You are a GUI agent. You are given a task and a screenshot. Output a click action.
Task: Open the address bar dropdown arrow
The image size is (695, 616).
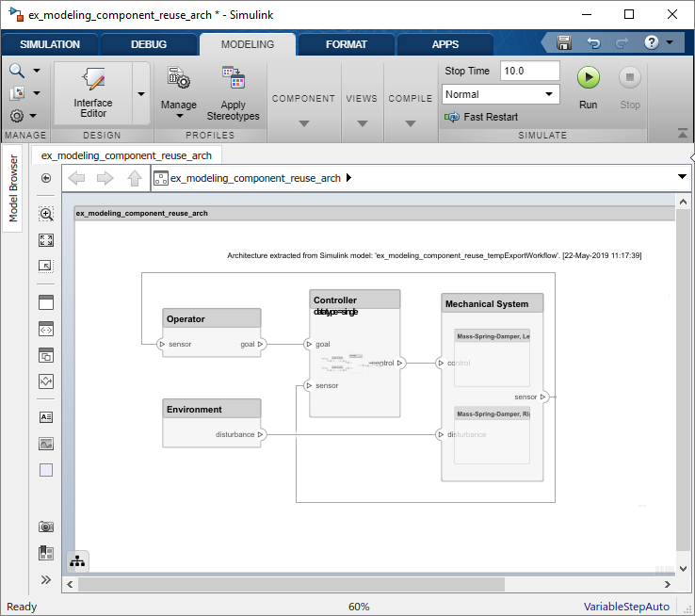point(682,177)
